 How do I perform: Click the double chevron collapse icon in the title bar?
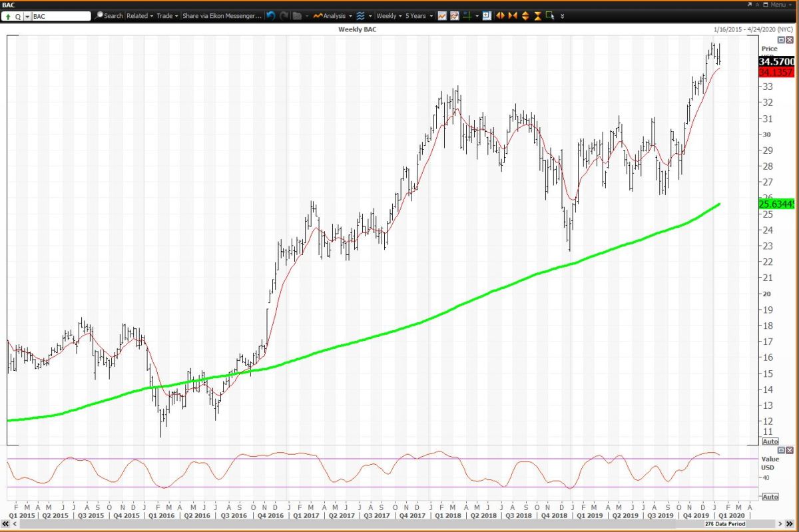[757, 5]
